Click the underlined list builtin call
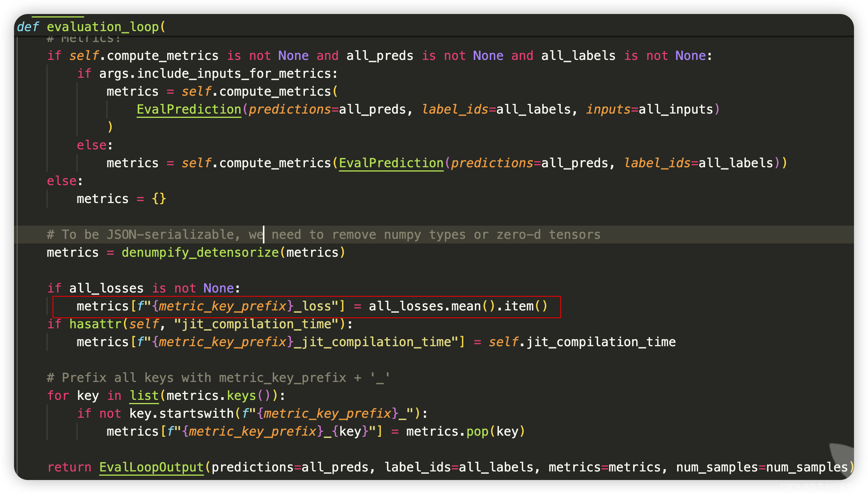This screenshot has height=494, width=868. point(144,396)
